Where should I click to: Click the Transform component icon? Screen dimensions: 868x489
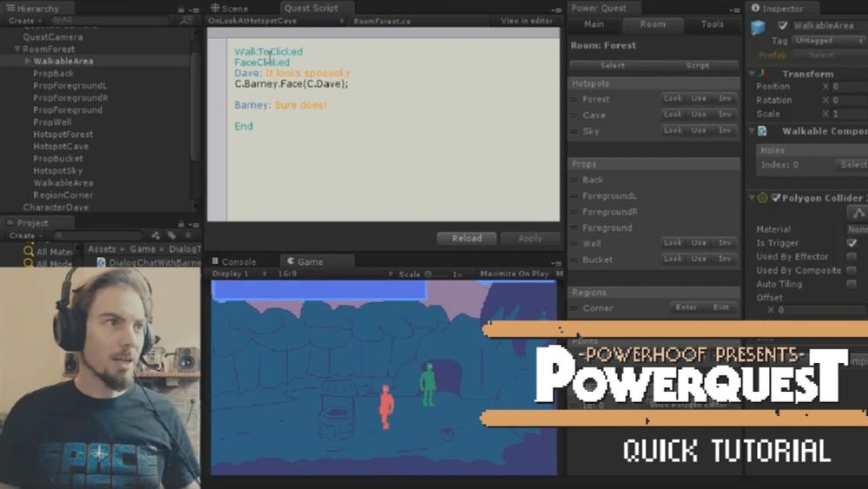(x=763, y=74)
